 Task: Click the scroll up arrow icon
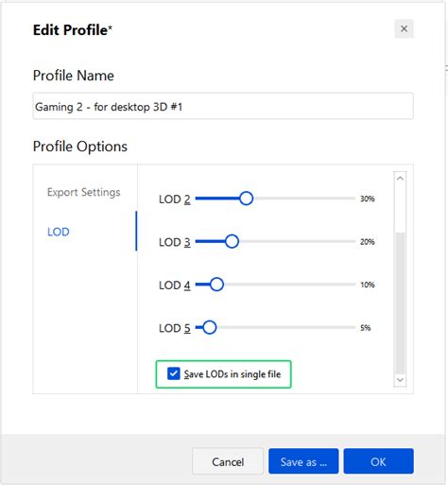click(400, 179)
